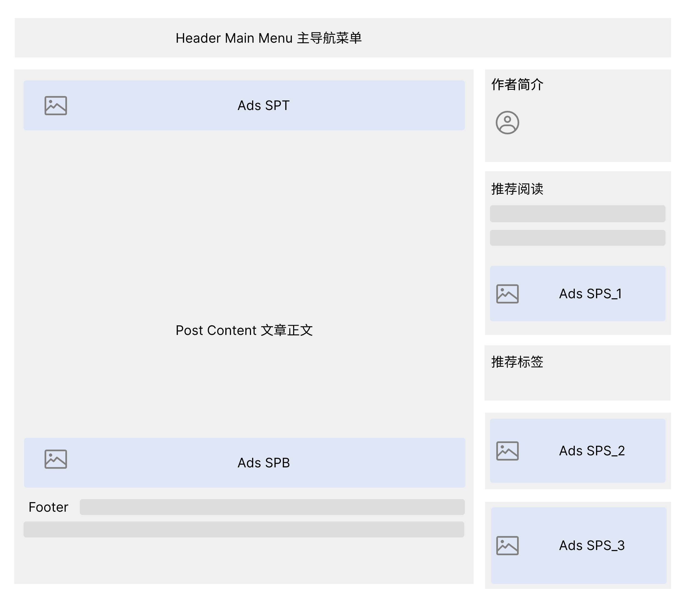Click the author avatar icon under 作者简介
The width and height of the screenshot is (700, 602).
pos(507,123)
